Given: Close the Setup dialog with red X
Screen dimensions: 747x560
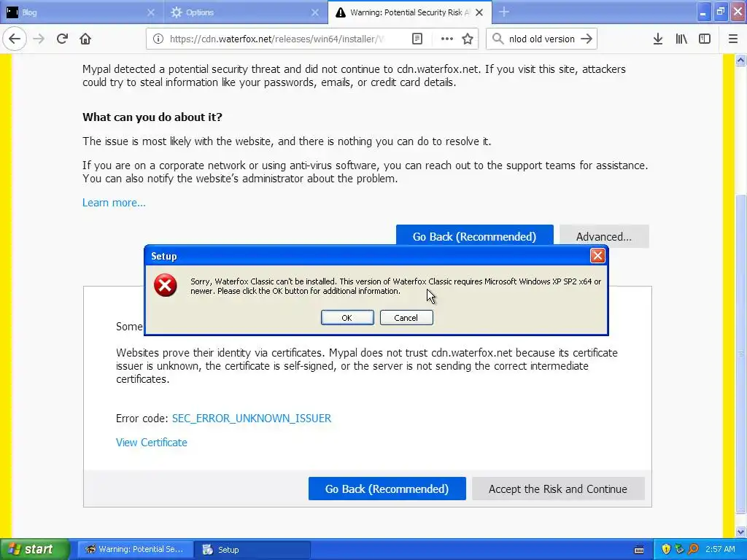Looking at the screenshot, I should pyautogui.click(x=597, y=256).
